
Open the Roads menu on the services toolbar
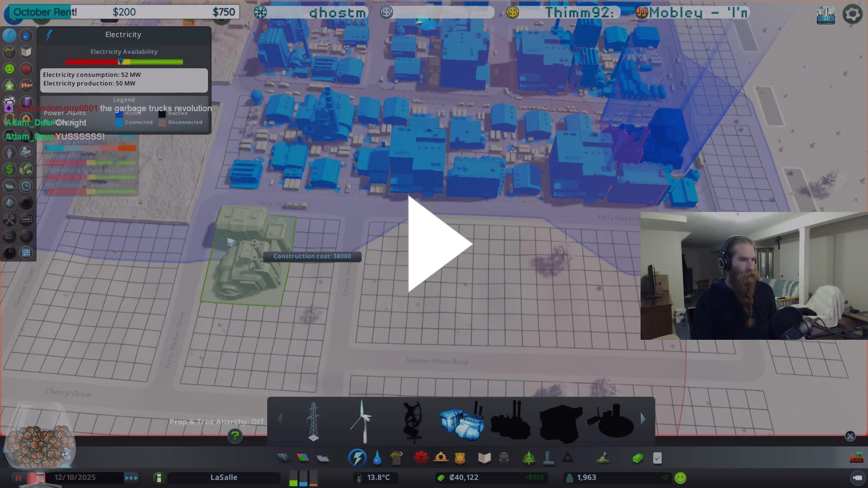point(284,457)
